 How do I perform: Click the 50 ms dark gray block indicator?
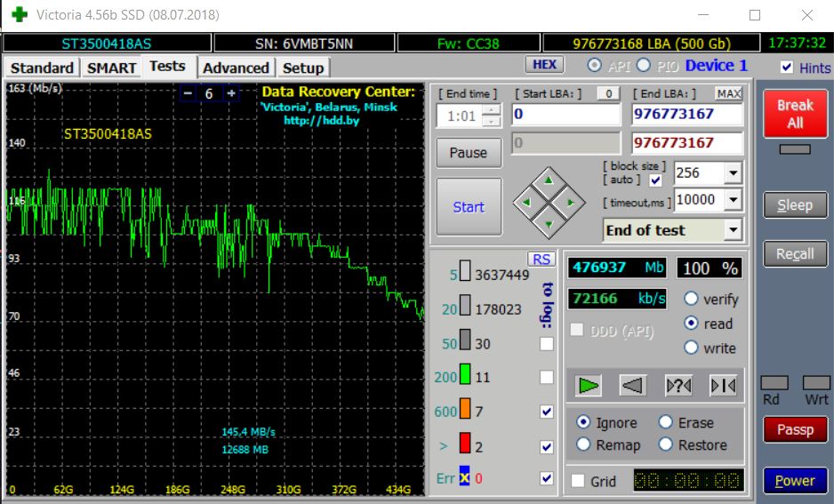point(465,340)
